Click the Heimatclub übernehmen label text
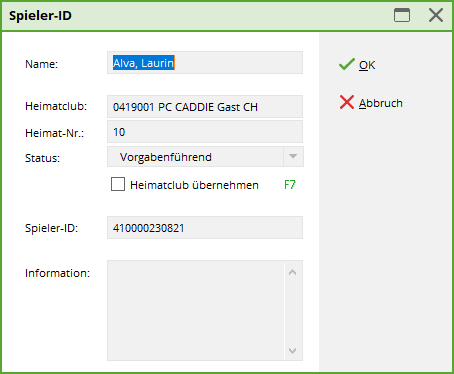This screenshot has width=454, height=374. [x=194, y=185]
